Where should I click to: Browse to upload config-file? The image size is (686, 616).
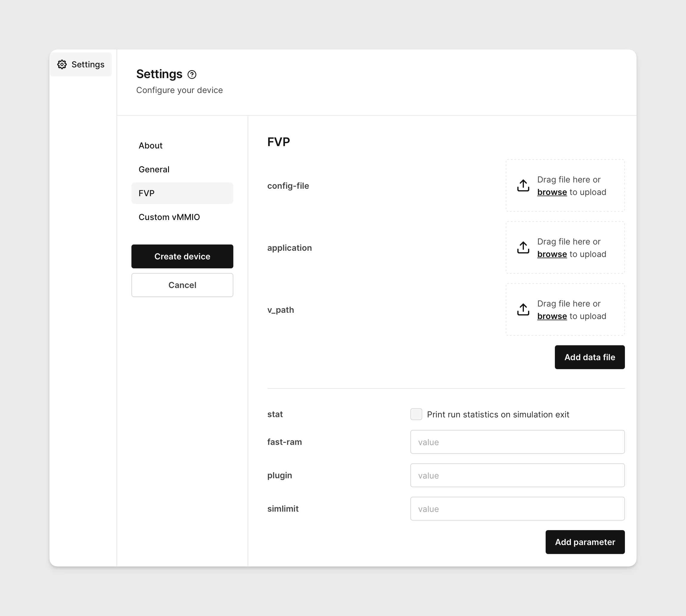point(552,191)
